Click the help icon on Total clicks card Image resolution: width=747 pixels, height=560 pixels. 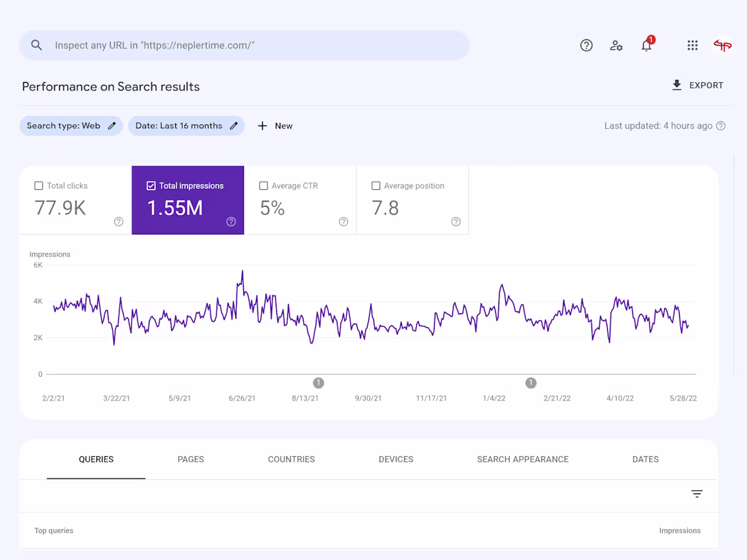tap(118, 221)
